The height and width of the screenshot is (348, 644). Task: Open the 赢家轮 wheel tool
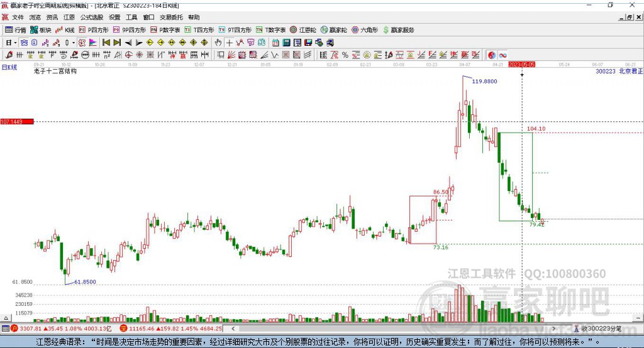tap(334, 30)
